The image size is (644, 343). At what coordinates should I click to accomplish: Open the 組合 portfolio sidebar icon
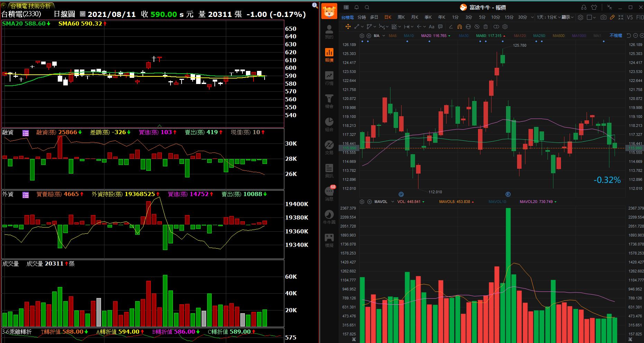click(329, 124)
